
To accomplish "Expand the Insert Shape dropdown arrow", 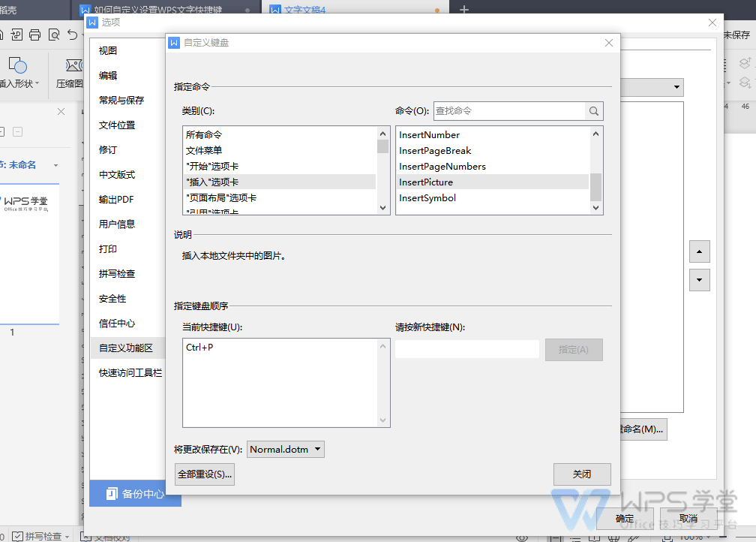I will (37, 83).
